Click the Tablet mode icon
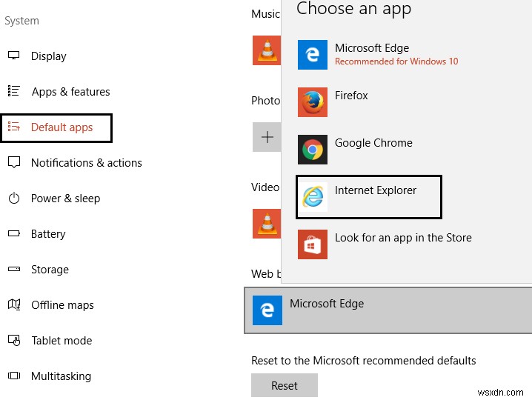Screen dimensions: 532x400 [13, 341]
